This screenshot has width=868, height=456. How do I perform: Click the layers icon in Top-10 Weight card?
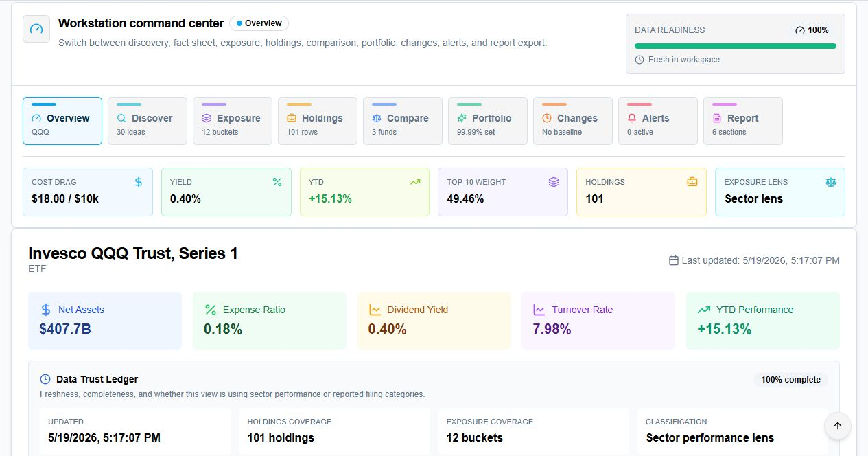click(554, 182)
